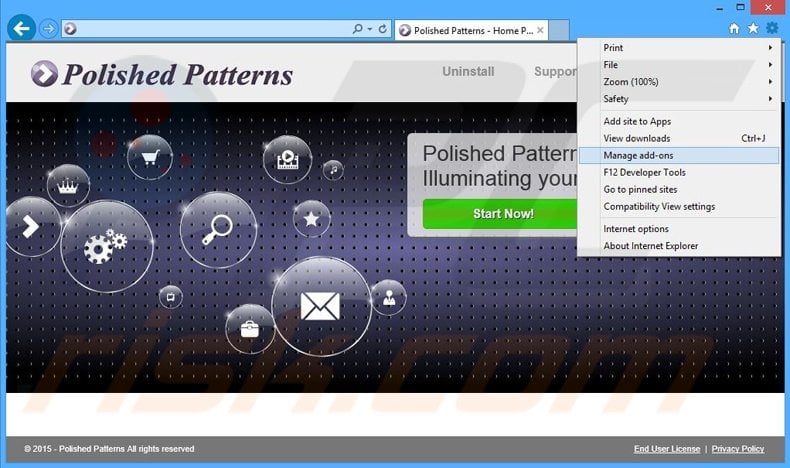Open a new blank tab

559,30
